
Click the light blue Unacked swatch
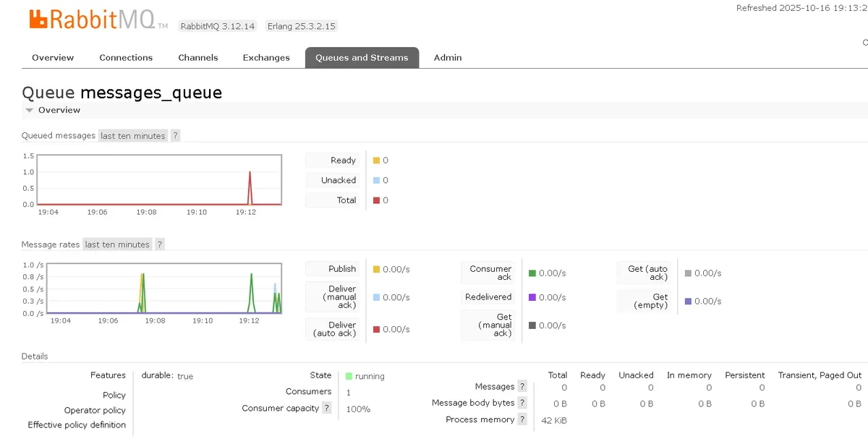(376, 181)
